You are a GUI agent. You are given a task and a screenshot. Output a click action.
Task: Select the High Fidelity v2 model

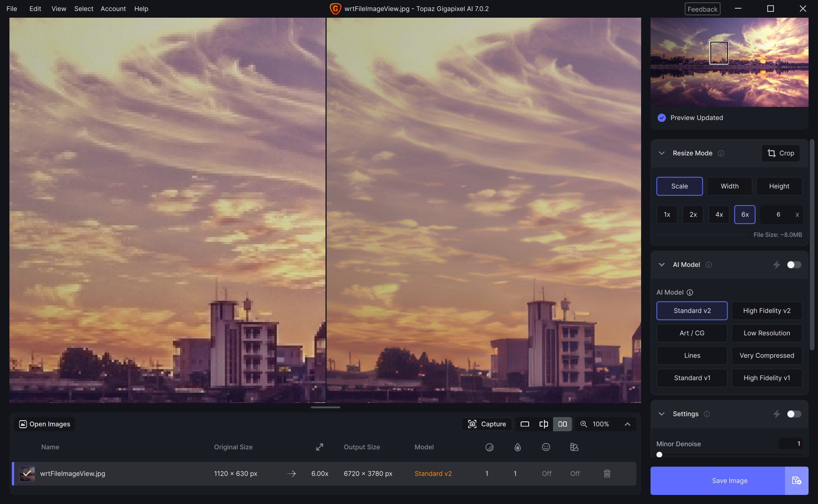tap(767, 311)
